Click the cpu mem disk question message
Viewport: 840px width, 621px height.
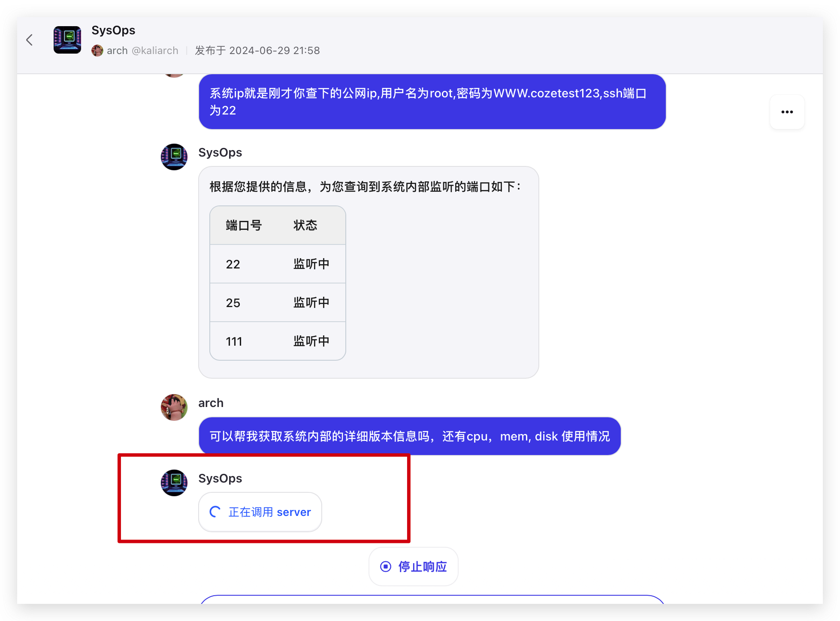pyautogui.click(x=409, y=436)
